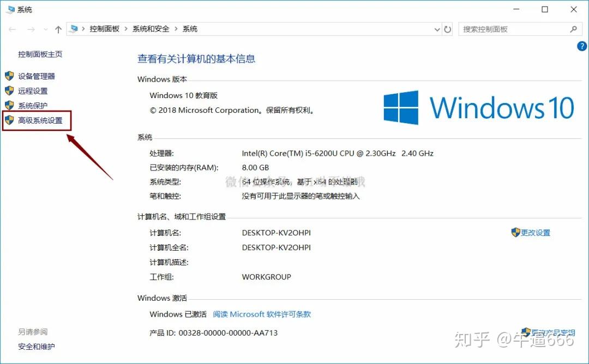Open 阅读 Microsoft 软件许可条款 link
The image size is (589, 364).
(x=262, y=314)
